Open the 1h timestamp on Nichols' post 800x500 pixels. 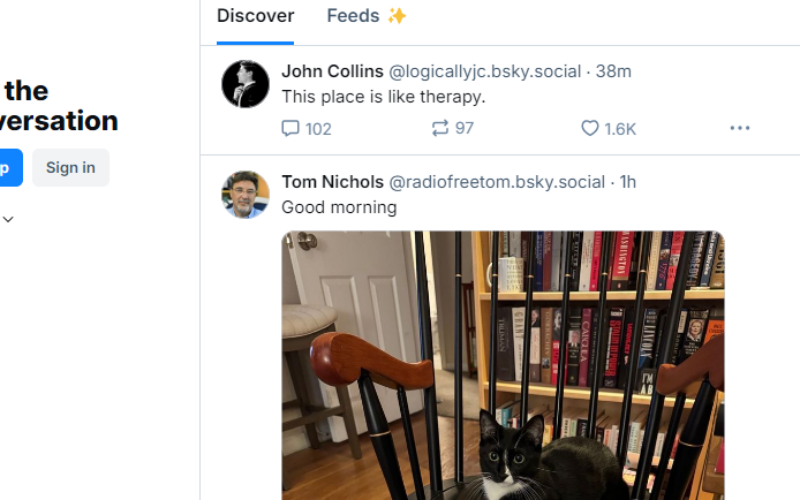tap(628, 181)
